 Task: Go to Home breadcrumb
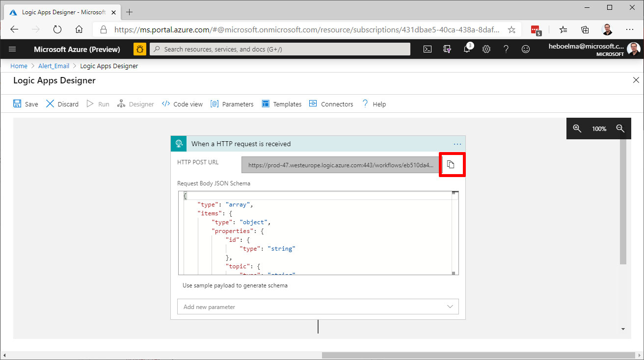(19, 66)
